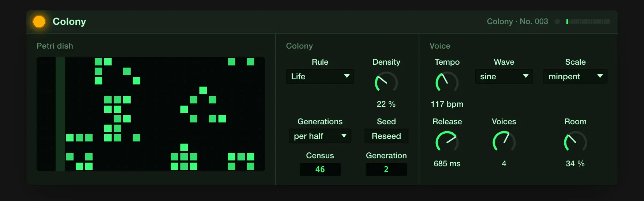Click the Census value display showing 46

tap(320, 170)
